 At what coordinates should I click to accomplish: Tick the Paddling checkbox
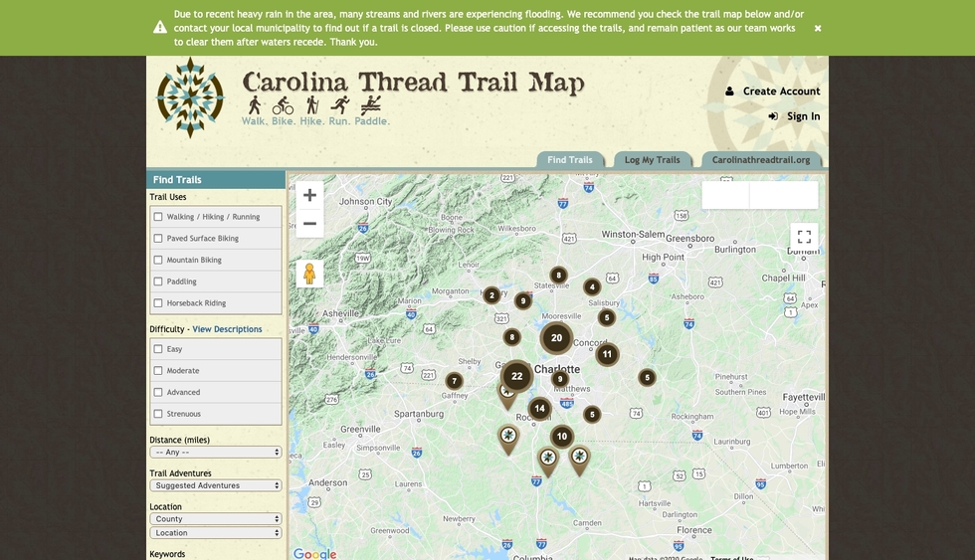[158, 281]
